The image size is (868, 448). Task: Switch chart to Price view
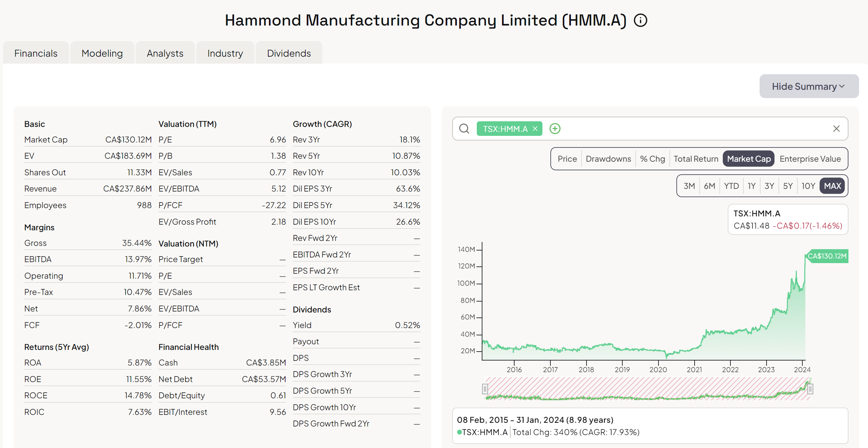click(x=567, y=159)
